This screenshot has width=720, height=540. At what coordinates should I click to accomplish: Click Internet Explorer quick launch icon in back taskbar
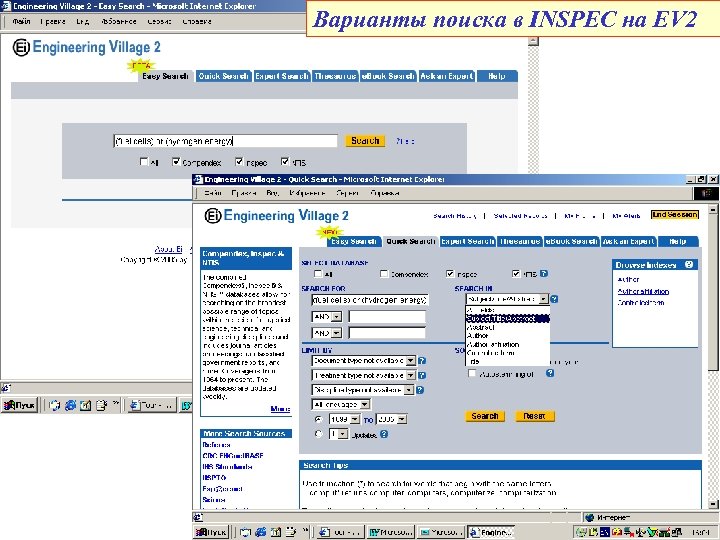[70, 405]
